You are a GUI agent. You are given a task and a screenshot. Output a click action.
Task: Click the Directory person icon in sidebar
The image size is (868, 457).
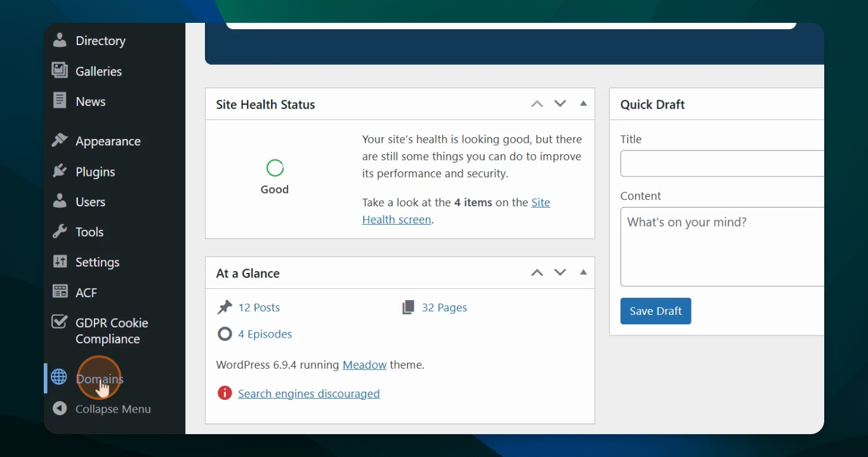pos(60,41)
